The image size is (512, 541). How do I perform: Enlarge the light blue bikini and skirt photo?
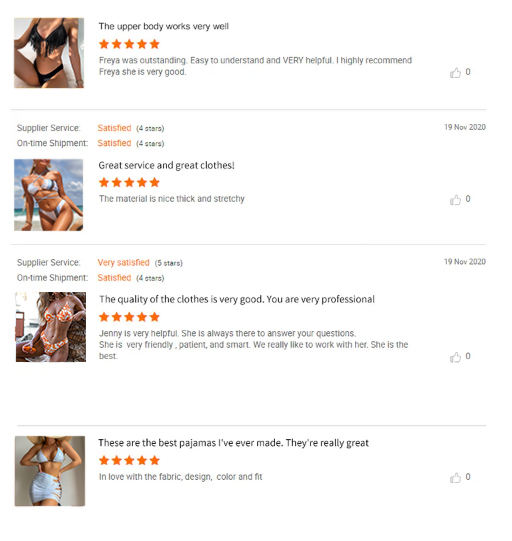50,471
